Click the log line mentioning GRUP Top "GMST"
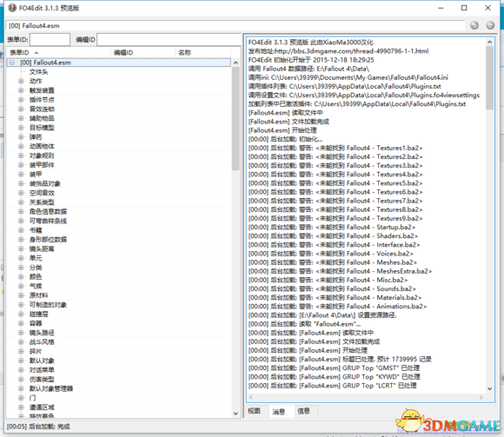The width and height of the screenshot is (504, 437). pos(334,367)
